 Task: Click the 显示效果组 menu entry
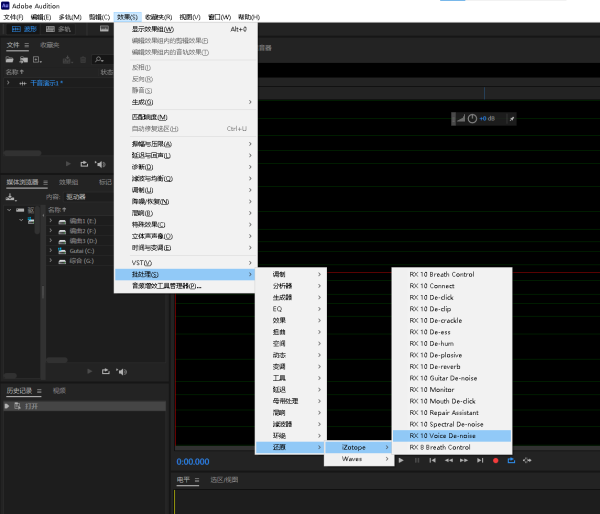pos(154,29)
